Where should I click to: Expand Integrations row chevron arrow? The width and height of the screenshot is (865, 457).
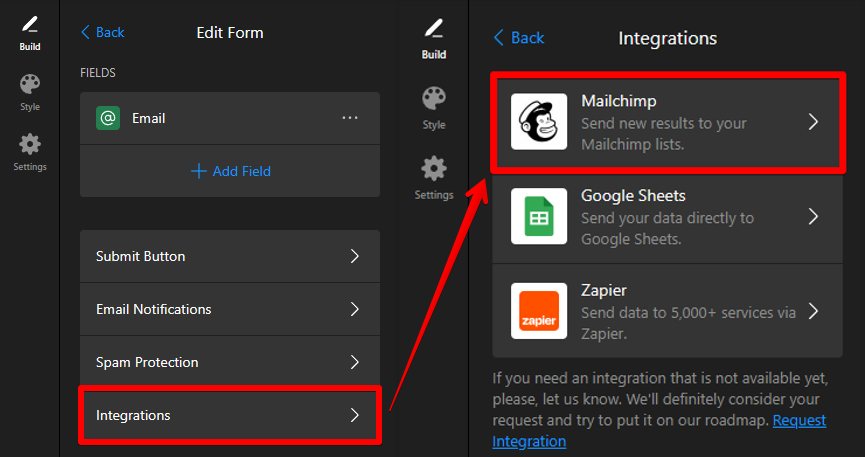click(x=355, y=415)
